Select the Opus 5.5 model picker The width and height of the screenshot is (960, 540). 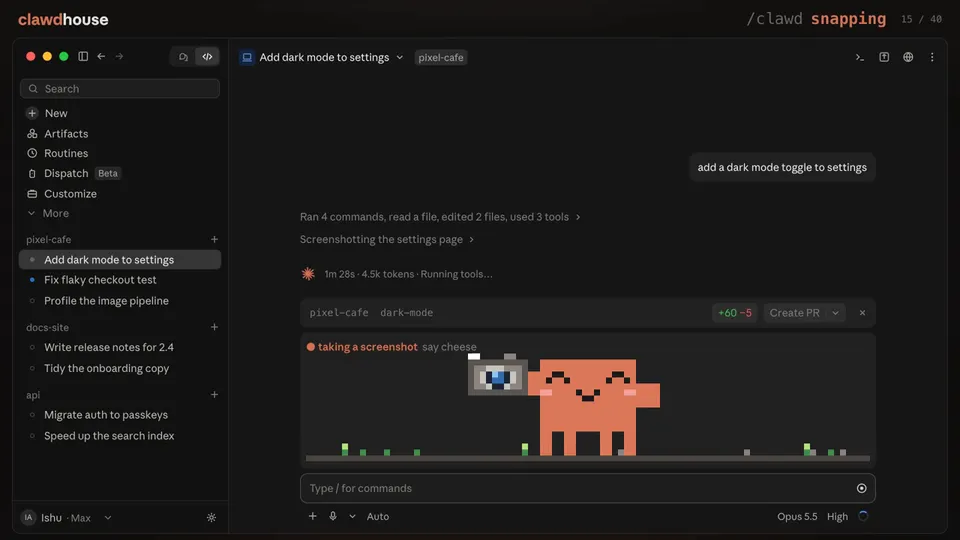797,516
